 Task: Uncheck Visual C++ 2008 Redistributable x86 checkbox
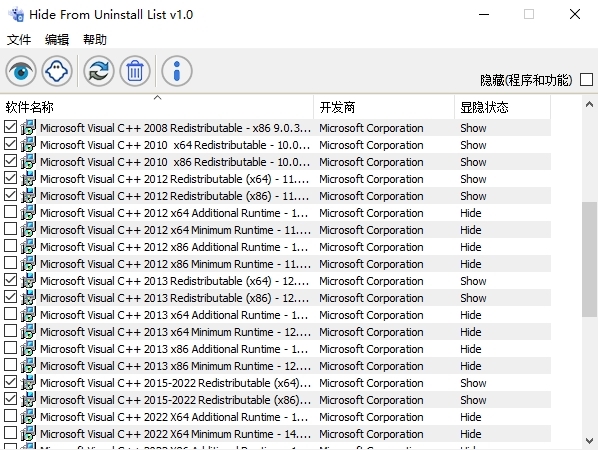[x=10, y=127]
